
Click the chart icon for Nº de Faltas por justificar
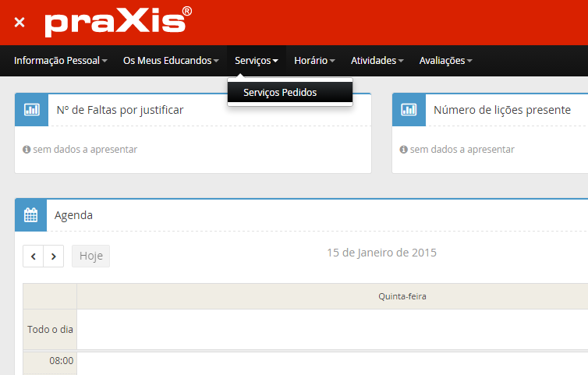(x=31, y=110)
